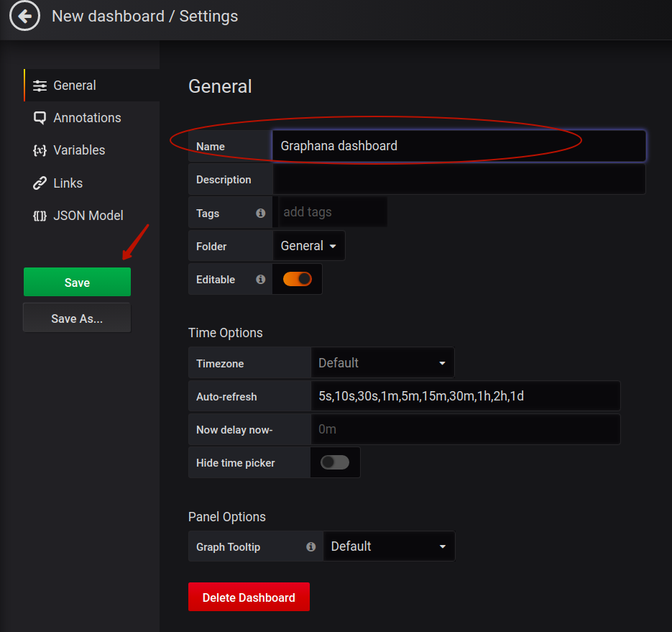This screenshot has width=672, height=632.
Task: Click the green Save button
Action: click(x=77, y=282)
